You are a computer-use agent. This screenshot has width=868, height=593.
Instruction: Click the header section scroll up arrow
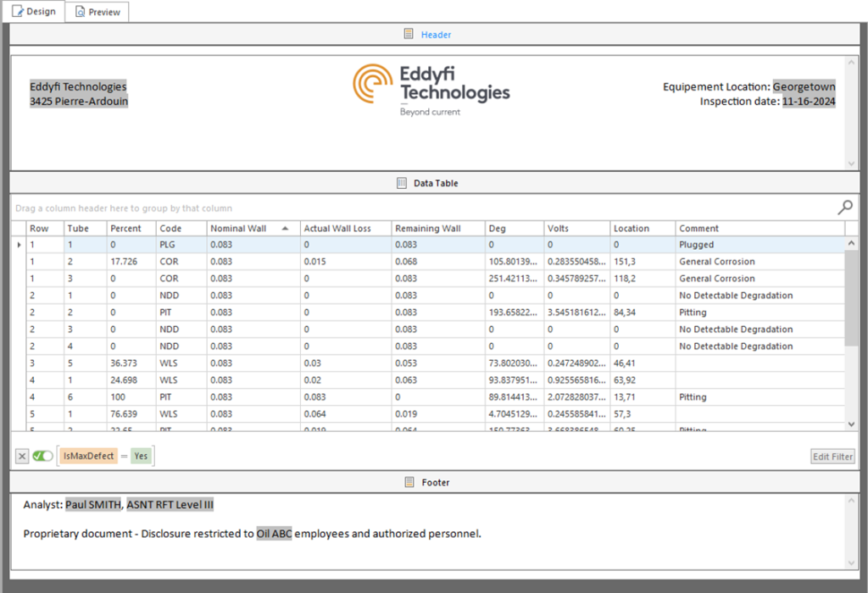851,62
